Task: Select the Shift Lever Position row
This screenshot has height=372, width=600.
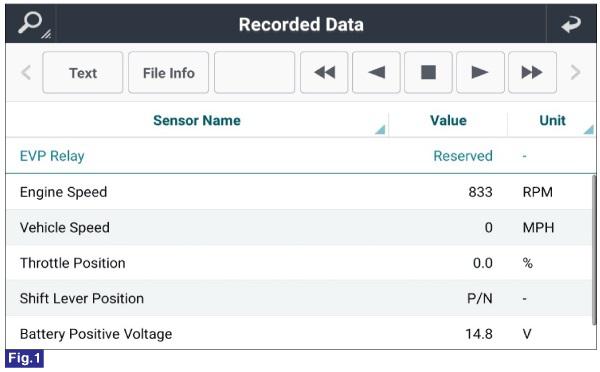Action: click(x=299, y=298)
